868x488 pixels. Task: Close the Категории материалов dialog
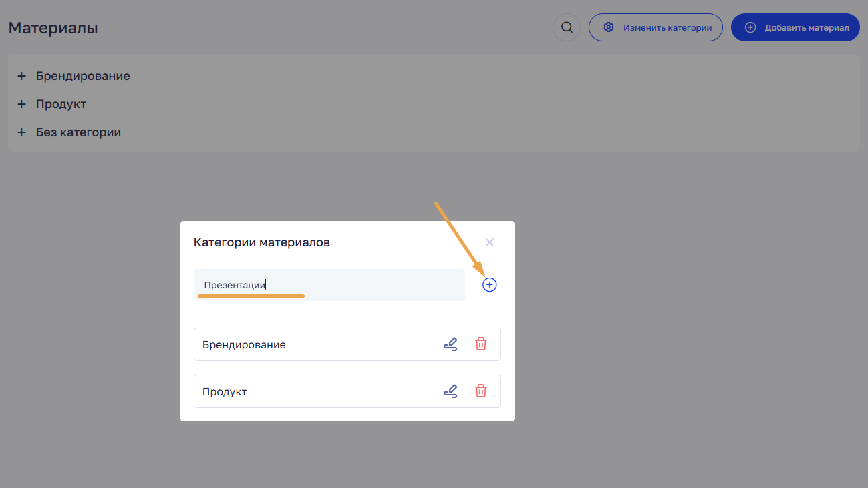[490, 242]
